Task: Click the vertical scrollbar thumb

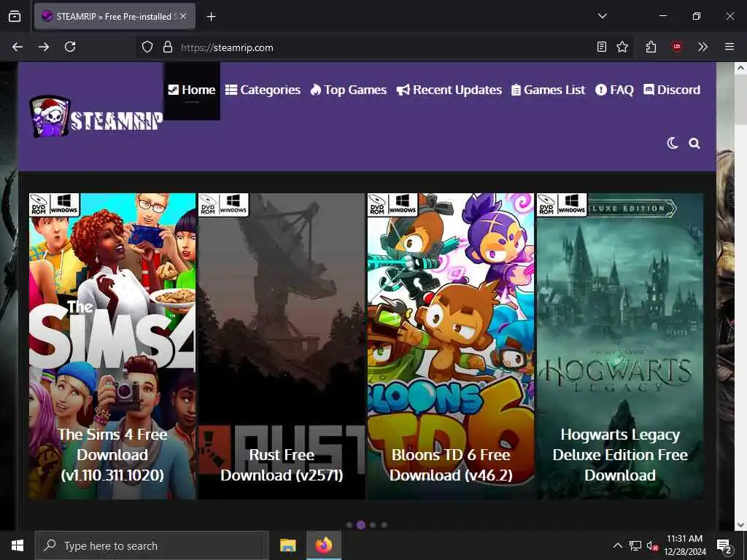Action: click(x=740, y=98)
